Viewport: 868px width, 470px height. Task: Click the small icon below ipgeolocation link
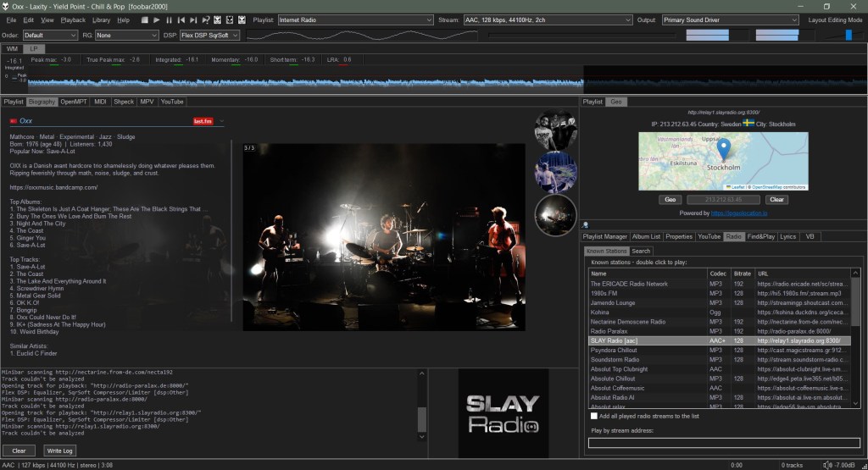coord(586,224)
